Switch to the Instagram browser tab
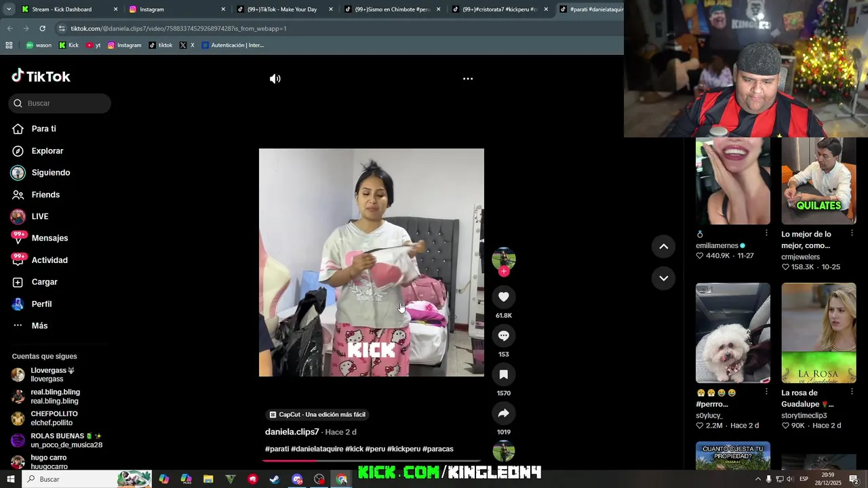 tap(176, 9)
